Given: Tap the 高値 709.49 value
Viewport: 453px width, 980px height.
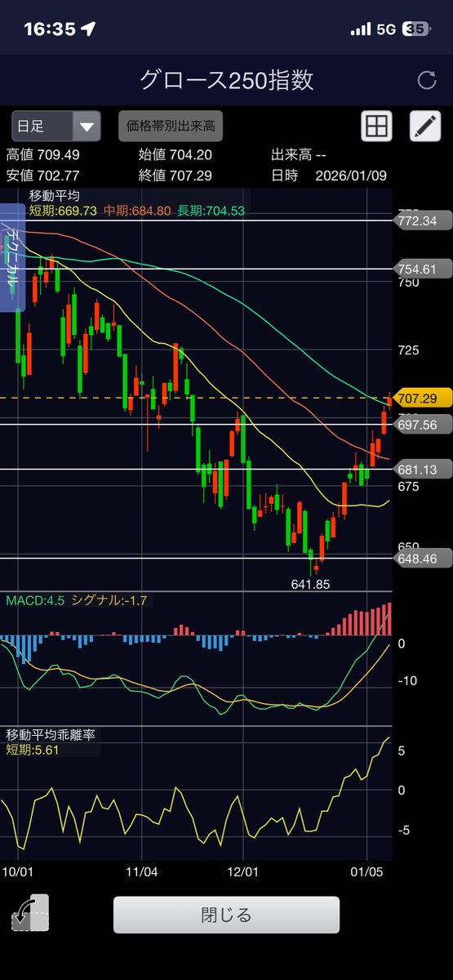Looking at the screenshot, I should [43, 154].
